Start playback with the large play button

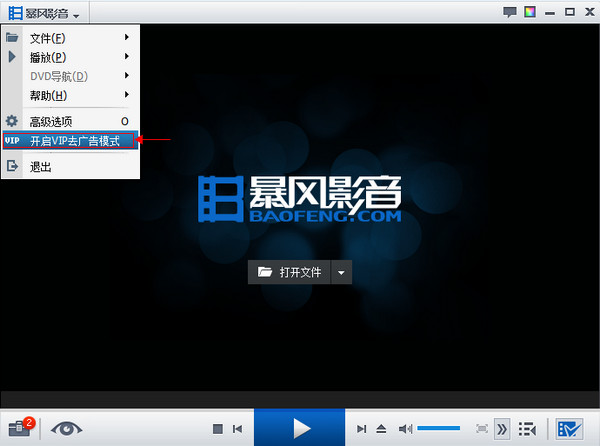click(x=300, y=428)
